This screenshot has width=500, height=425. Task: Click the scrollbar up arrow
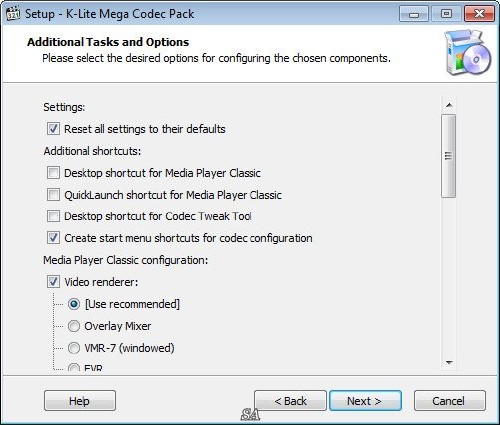449,105
